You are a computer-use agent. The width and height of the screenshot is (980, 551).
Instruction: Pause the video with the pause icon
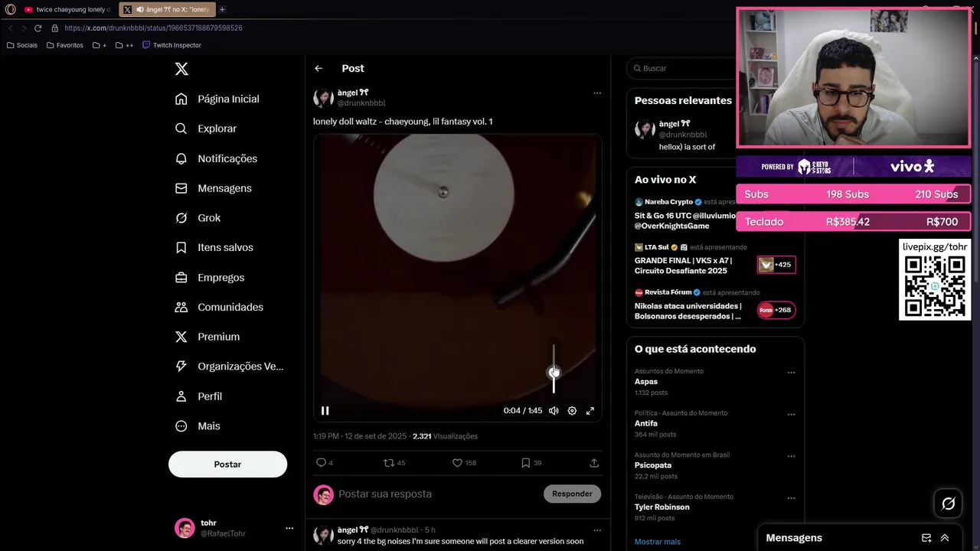click(325, 411)
